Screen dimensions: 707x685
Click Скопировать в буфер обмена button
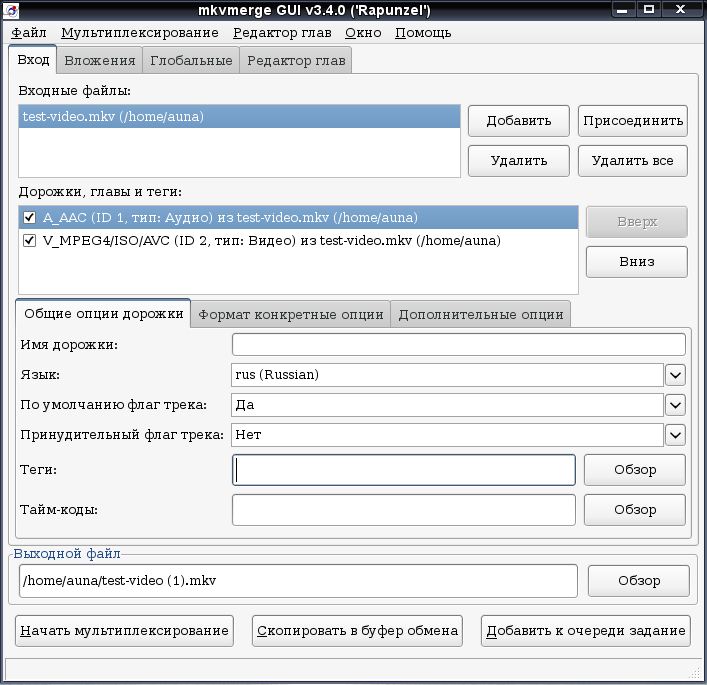click(x=358, y=631)
